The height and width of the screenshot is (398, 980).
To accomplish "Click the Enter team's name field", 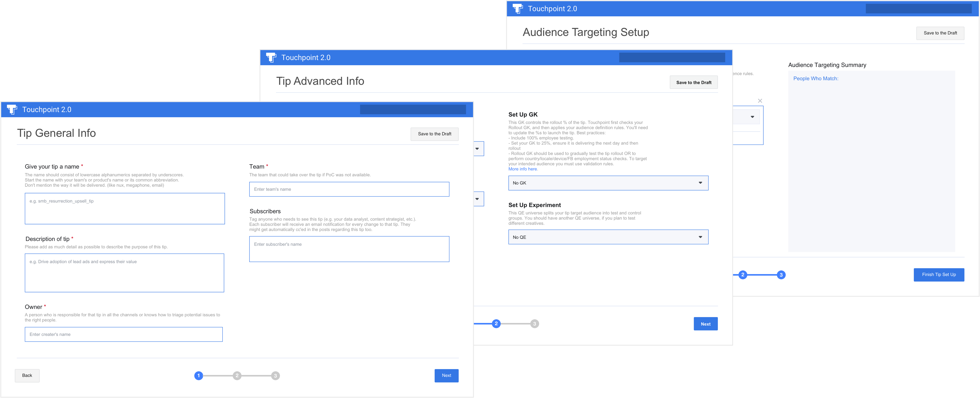I will coord(349,189).
